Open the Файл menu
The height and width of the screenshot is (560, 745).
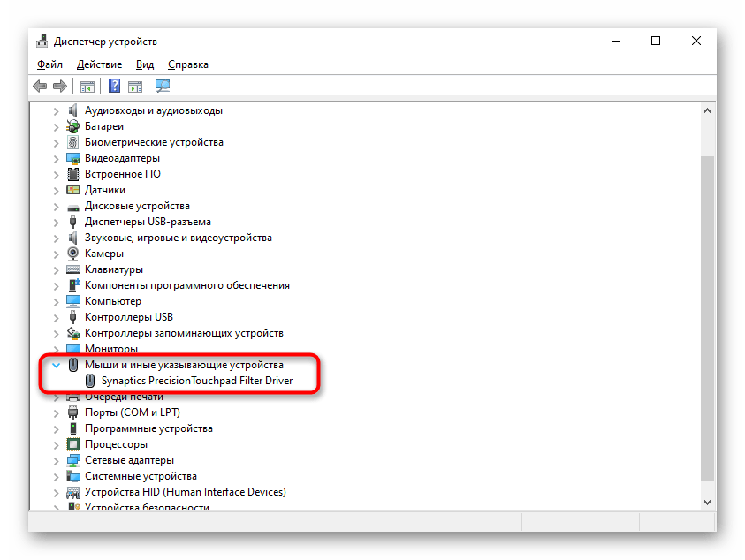[49, 64]
